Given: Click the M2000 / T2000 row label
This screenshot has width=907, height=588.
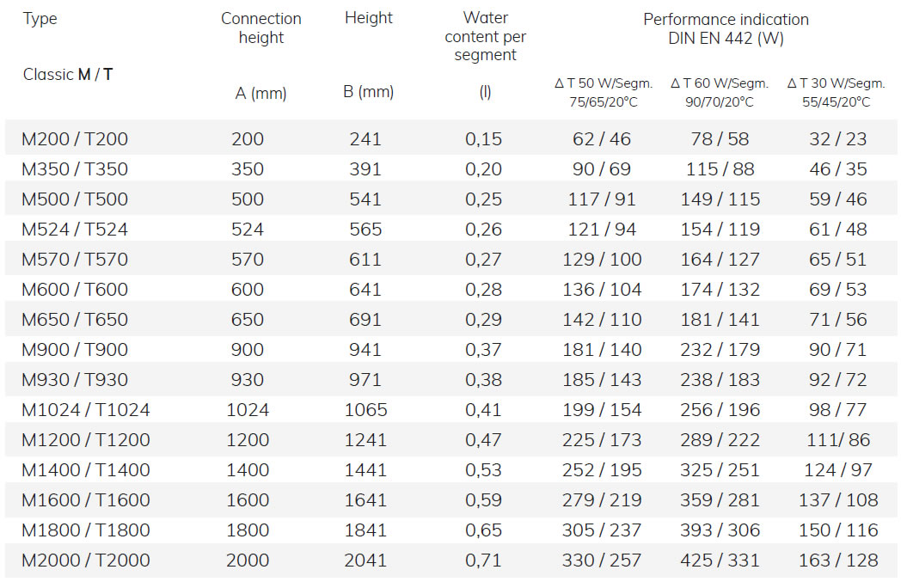Looking at the screenshot, I should (x=86, y=560).
